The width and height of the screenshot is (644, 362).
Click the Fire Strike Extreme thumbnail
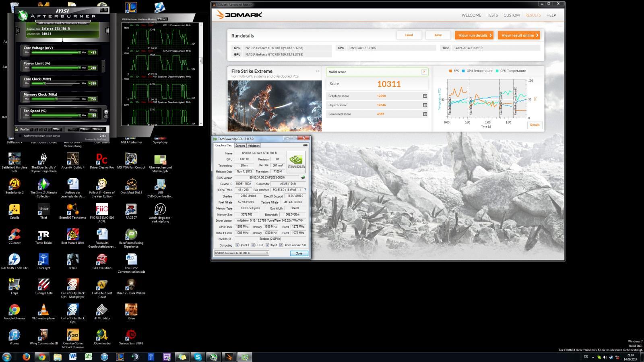275,106
